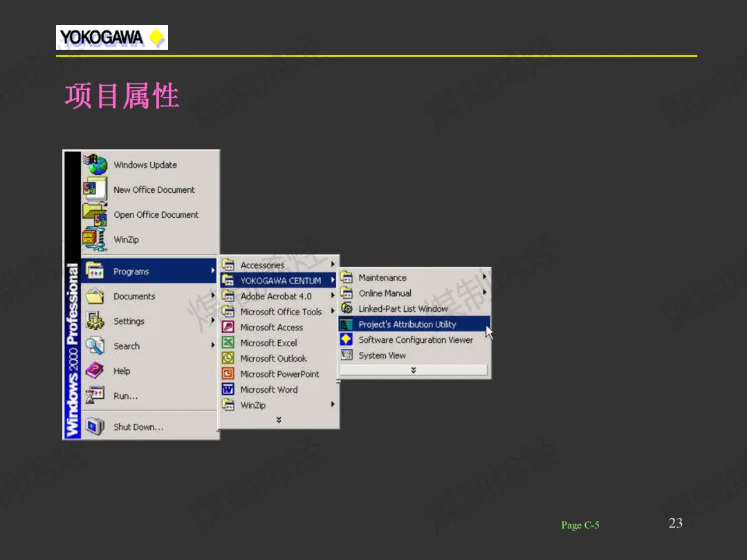This screenshot has height=560, width=747.
Task: Launch Project's Attribution Utility
Action: pos(414,324)
